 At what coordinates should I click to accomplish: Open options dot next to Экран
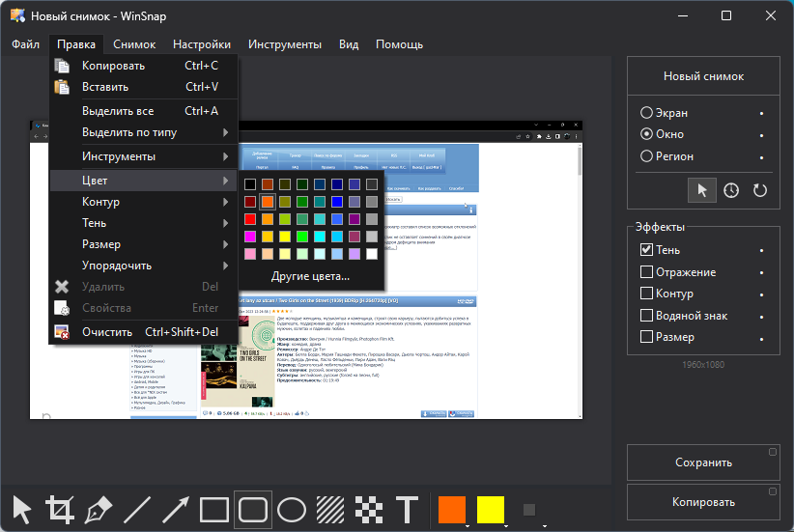pyautogui.click(x=761, y=113)
